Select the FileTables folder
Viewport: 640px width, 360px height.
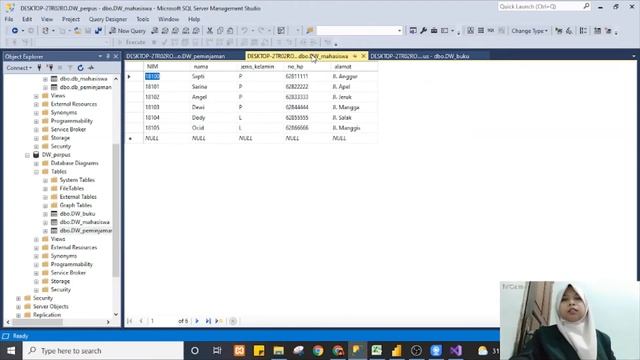click(x=71, y=189)
